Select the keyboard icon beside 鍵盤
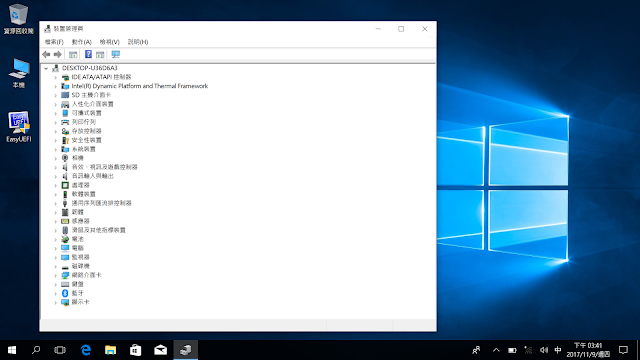This screenshot has height=360, width=640. (65, 284)
